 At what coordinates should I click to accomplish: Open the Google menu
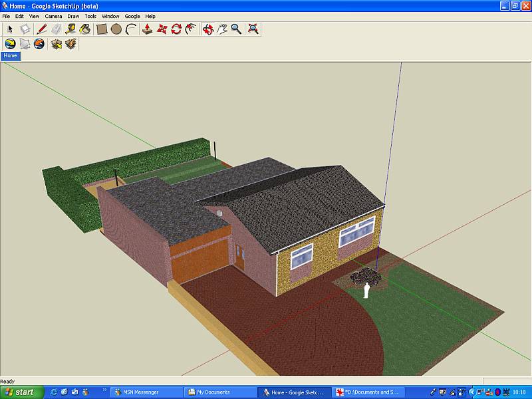tap(132, 16)
